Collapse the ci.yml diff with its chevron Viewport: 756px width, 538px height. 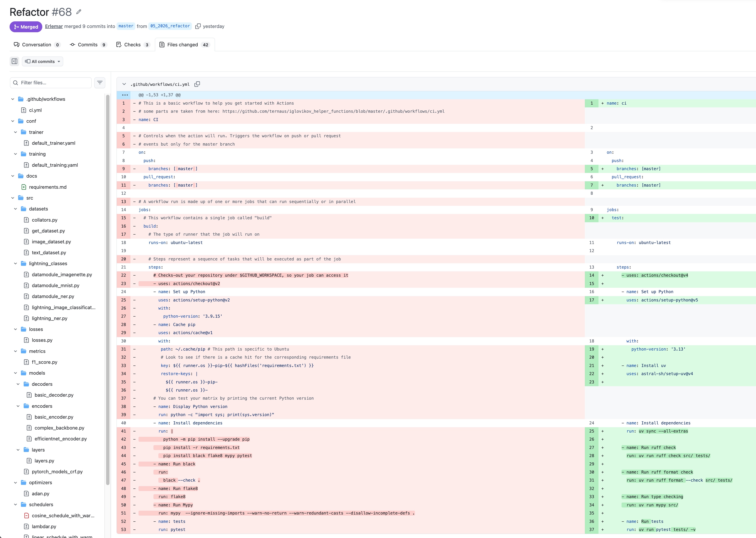[124, 84]
